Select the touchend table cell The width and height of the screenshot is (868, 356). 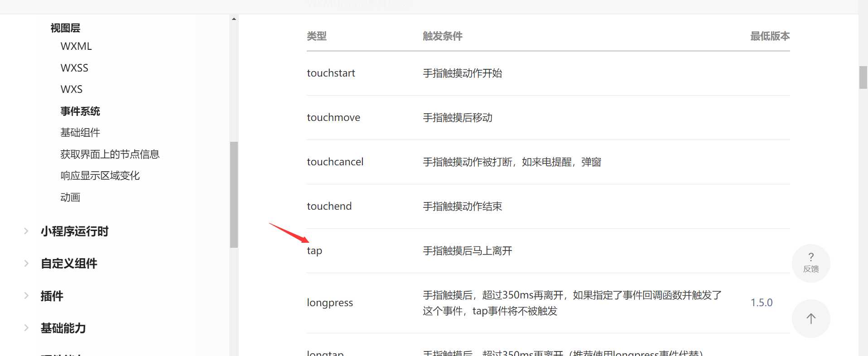pyautogui.click(x=329, y=206)
